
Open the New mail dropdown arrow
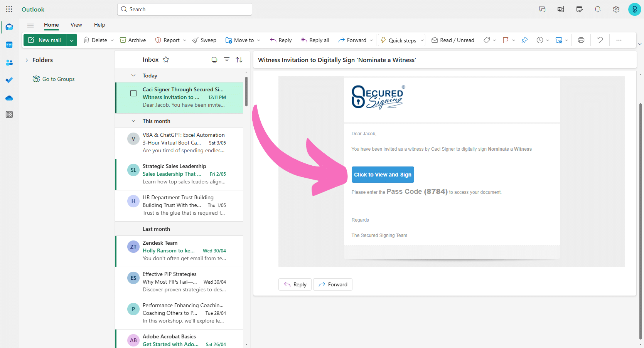point(72,40)
